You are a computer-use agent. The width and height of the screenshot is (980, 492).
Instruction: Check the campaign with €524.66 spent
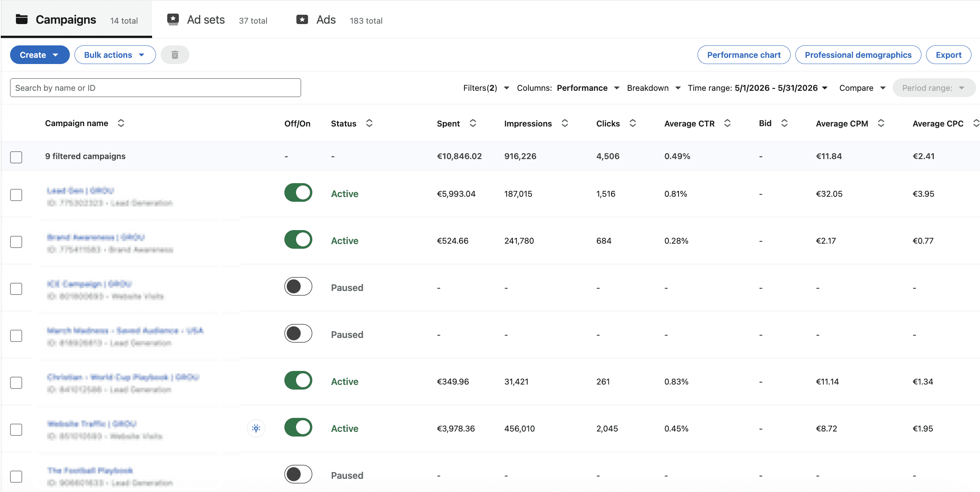point(16,241)
